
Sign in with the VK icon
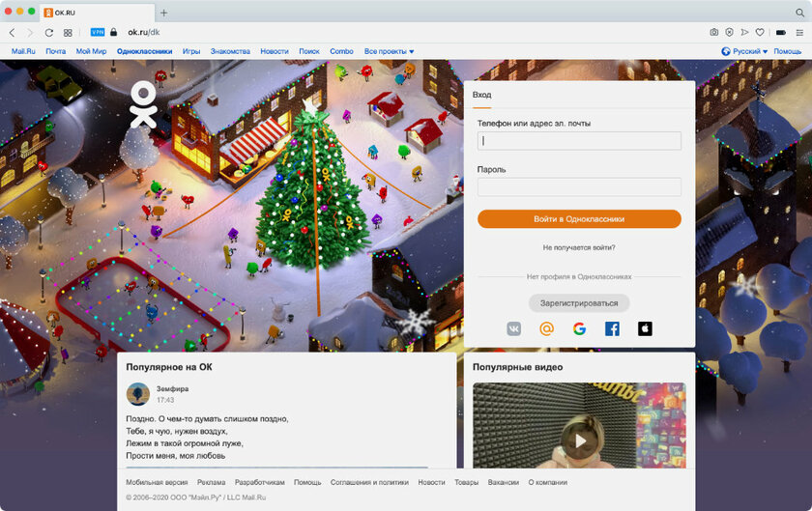click(x=513, y=328)
